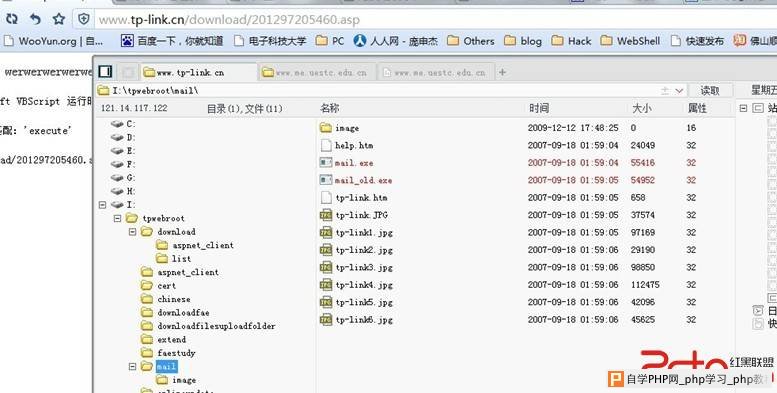Open the blog bookmarks folder
Image resolution: width=777 pixels, height=393 pixels.
(523, 41)
